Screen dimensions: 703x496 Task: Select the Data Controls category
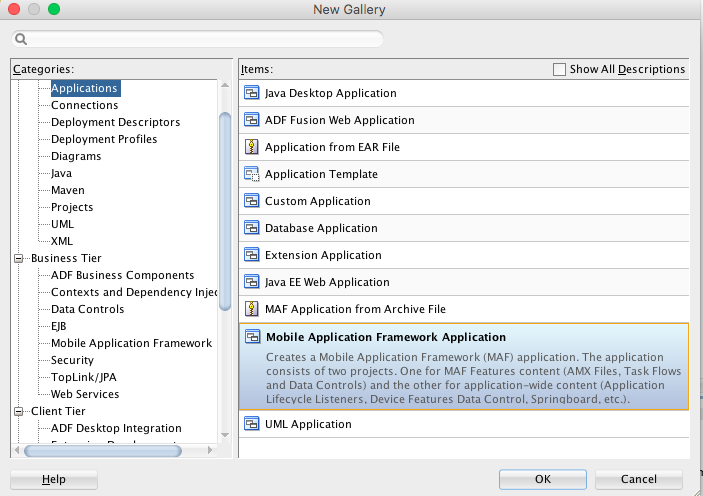(87, 309)
